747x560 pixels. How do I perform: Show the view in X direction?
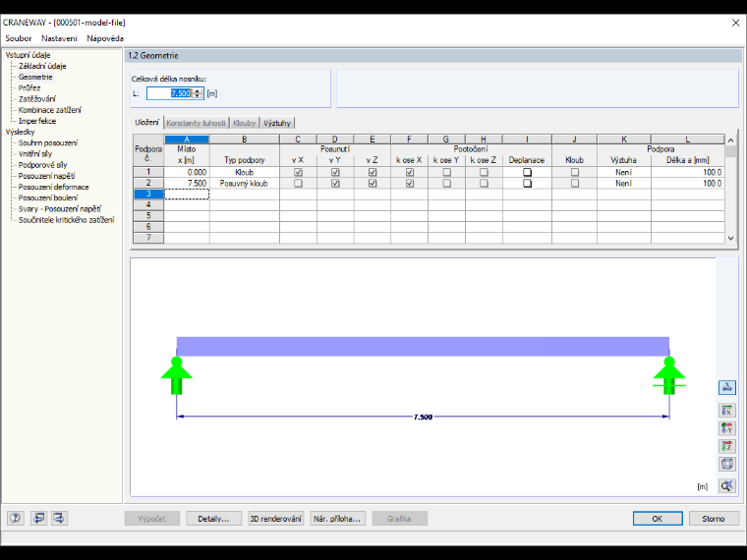(727, 410)
